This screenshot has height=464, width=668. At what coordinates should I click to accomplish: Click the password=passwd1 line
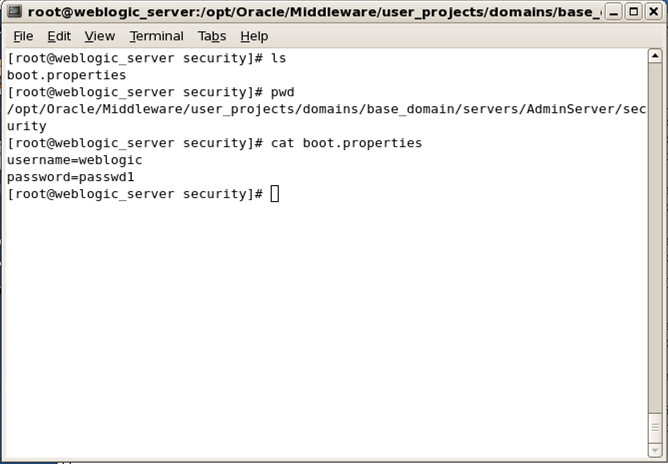point(71,177)
